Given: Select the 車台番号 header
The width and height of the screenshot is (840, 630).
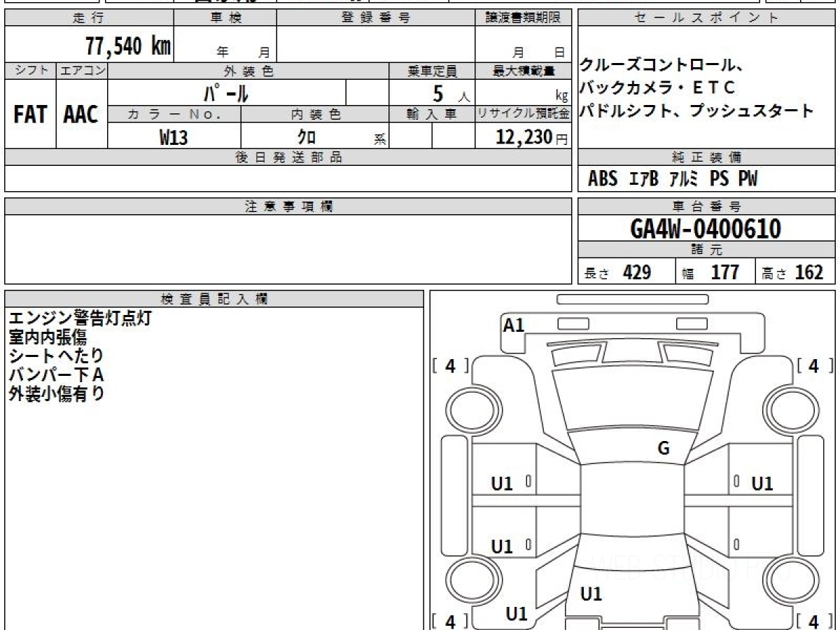Looking at the screenshot, I should pyautogui.click(x=706, y=206).
